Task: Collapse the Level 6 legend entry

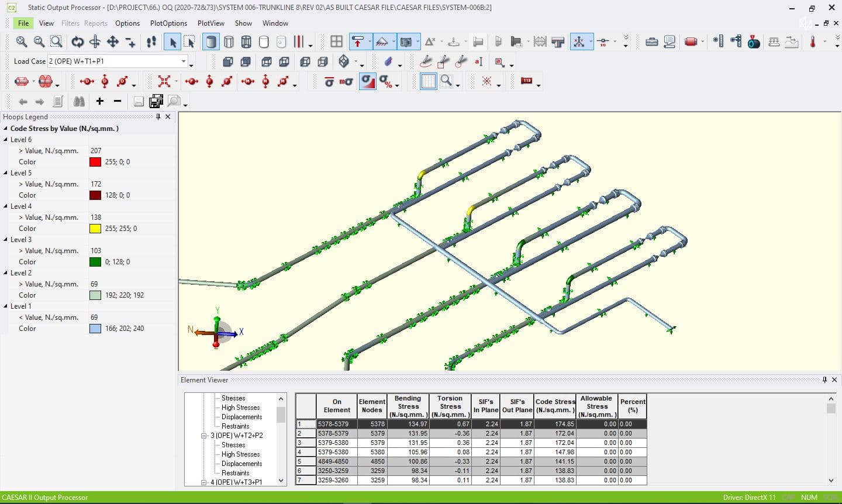Action: [6, 139]
